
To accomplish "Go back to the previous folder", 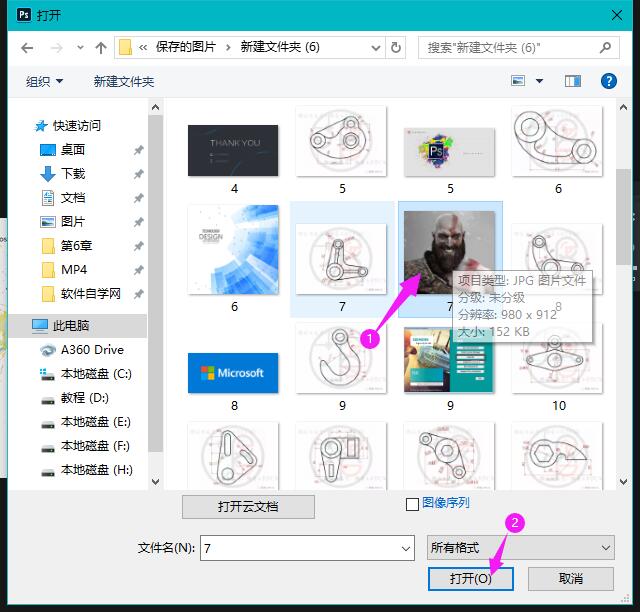I will click(27, 48).
